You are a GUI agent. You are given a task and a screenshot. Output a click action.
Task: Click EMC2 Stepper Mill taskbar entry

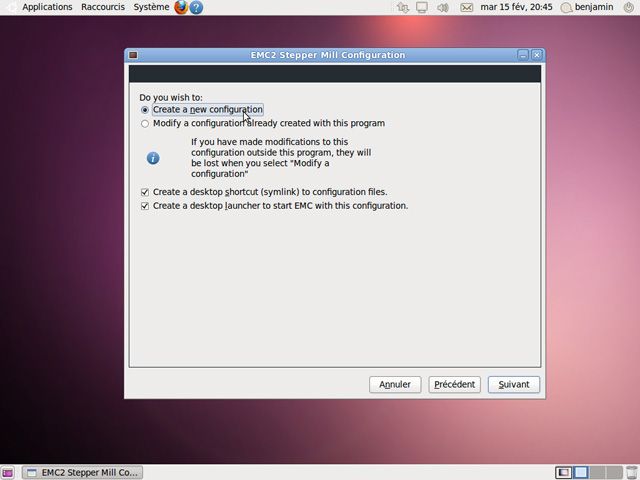click(82, 473)
